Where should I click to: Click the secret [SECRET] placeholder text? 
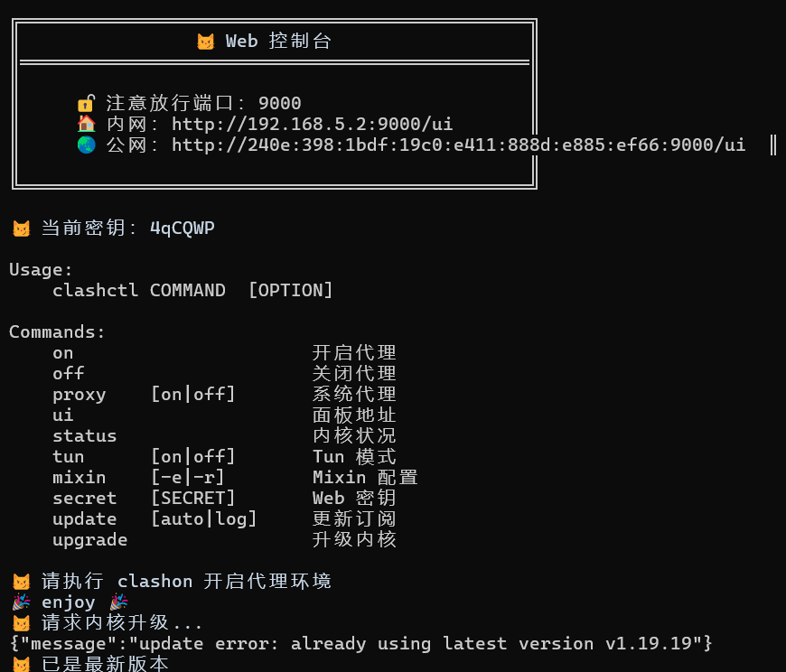point(193,498)
